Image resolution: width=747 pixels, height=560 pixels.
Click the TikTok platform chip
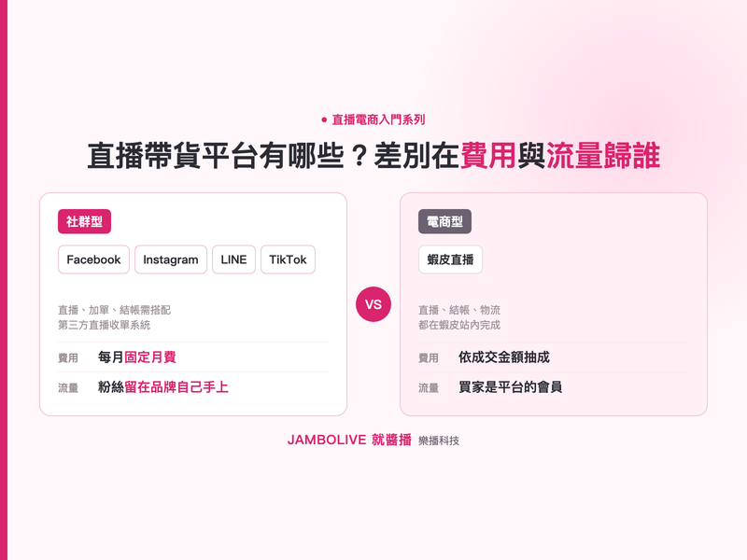288,259
